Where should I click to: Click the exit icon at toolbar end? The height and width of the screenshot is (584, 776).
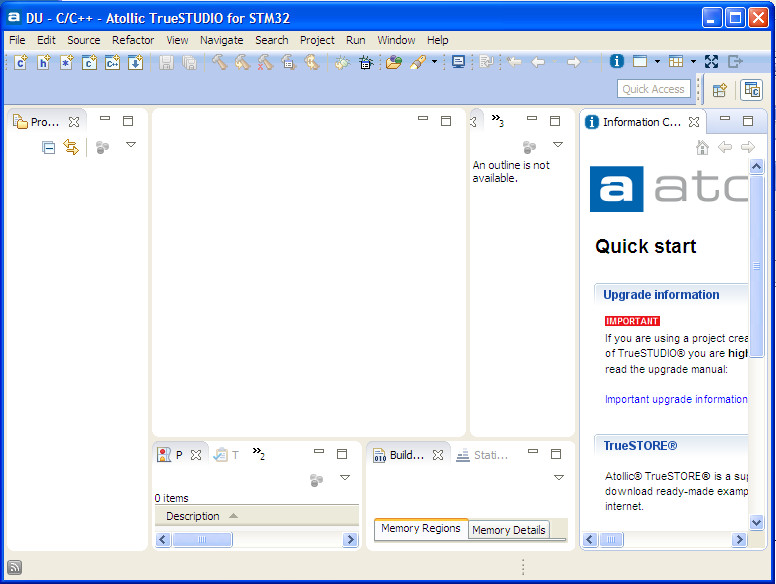735,61
